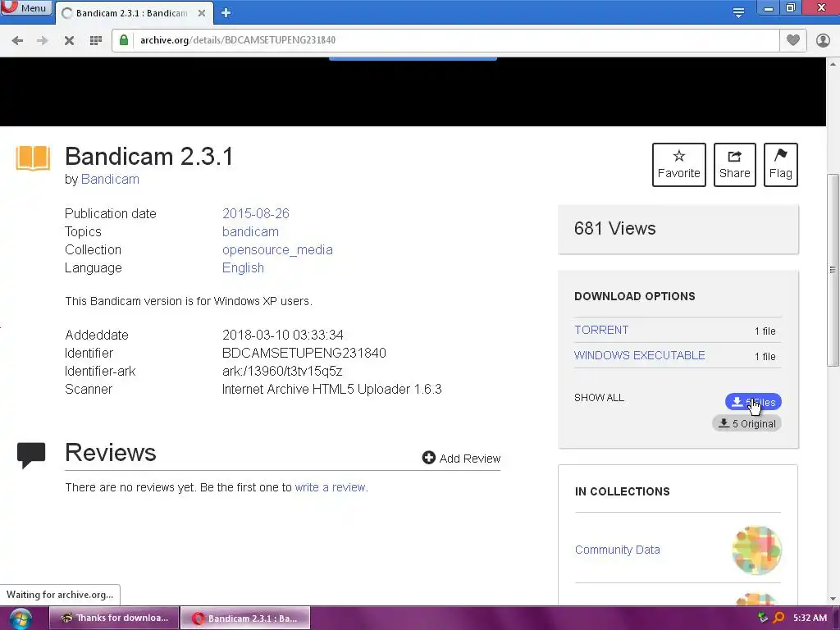Click the Share button
The image size is (840, 630).
734,165
